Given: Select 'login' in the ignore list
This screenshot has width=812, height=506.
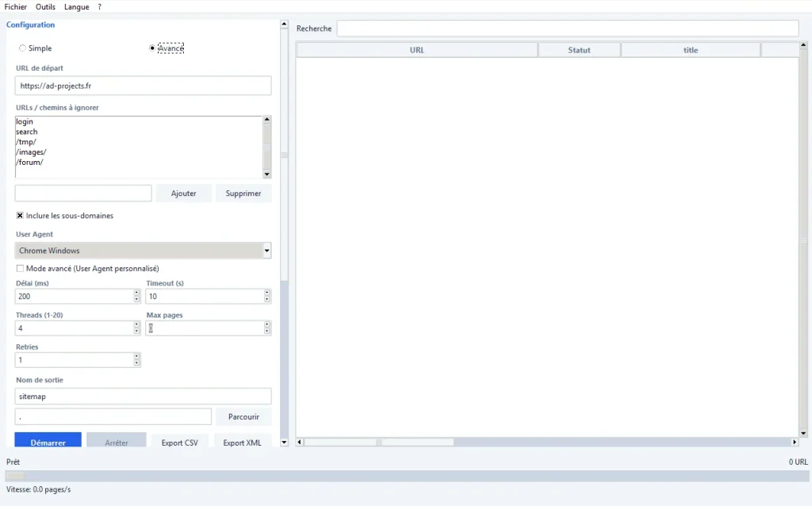Looking at the screenshot, I should point(25,121).
